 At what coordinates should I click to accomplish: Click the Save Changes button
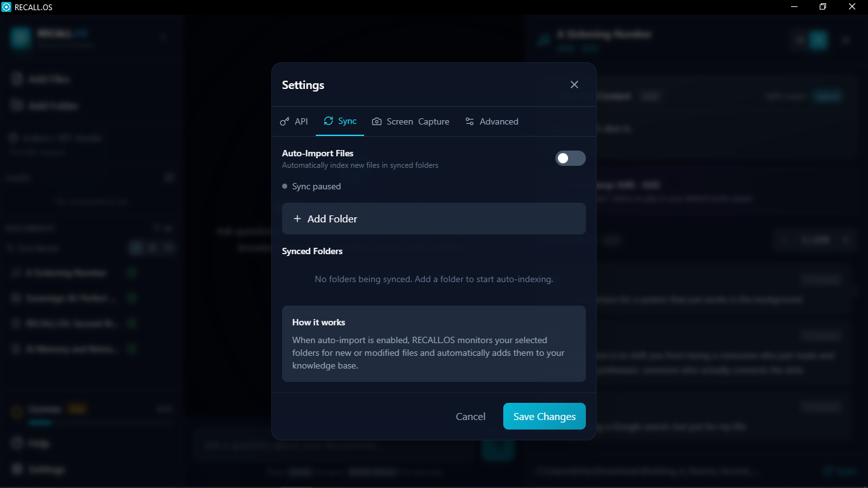[544, 416]
